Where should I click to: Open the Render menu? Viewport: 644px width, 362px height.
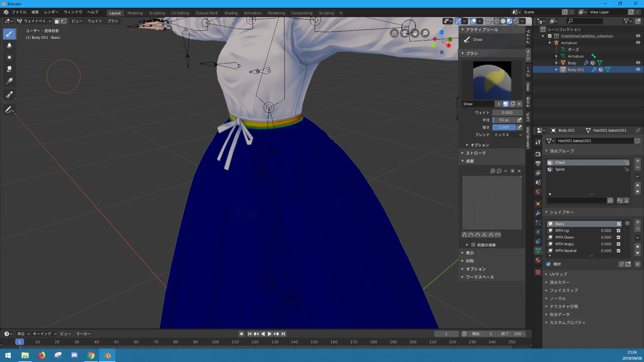[51, 12]
